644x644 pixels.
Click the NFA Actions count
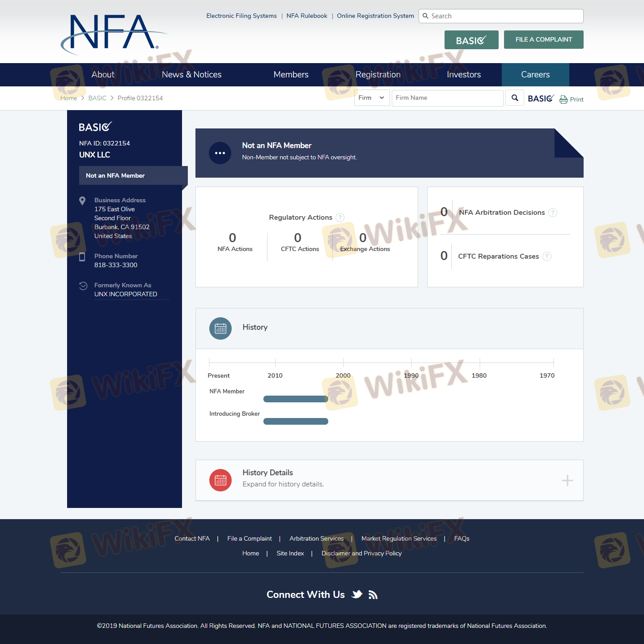pos(233,238)
